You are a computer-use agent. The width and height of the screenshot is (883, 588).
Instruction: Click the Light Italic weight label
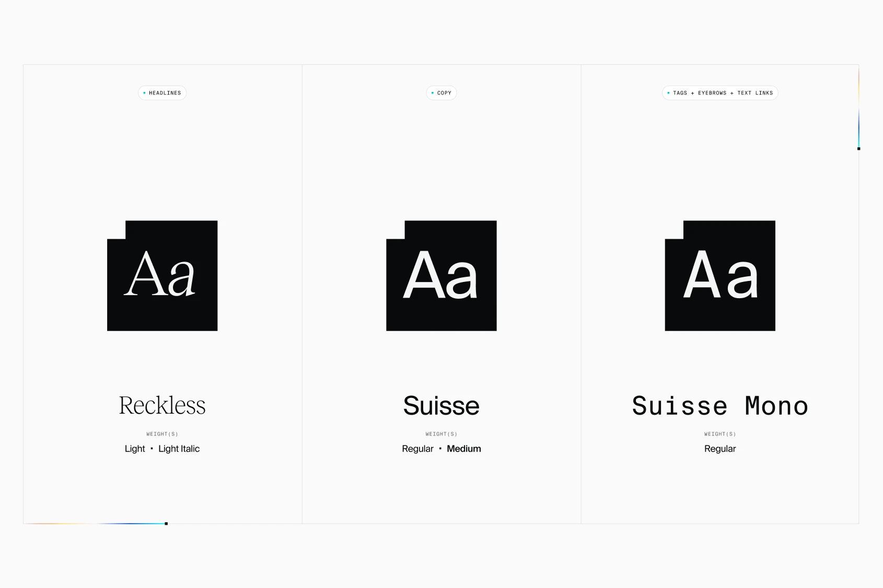coord(179,449)
